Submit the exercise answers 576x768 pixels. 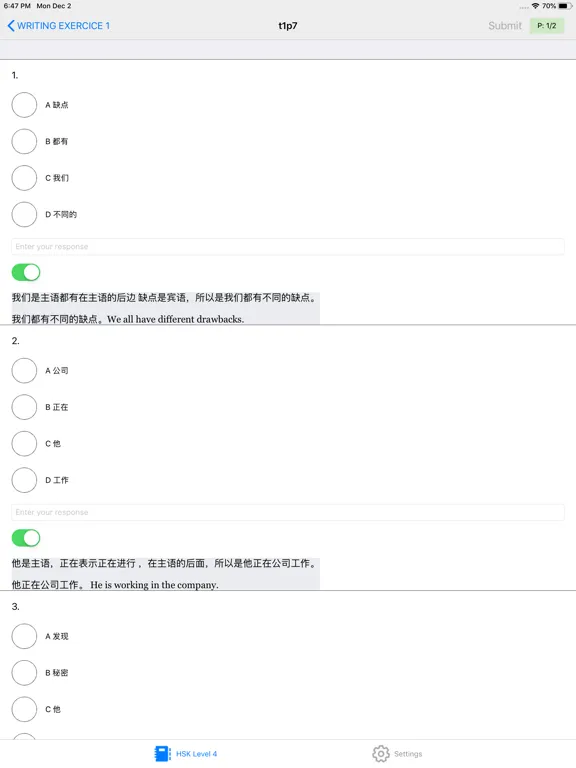(504, 25)
